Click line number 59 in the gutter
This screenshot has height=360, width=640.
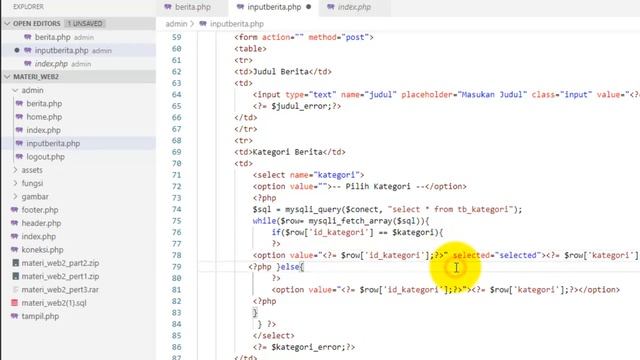pyautogui.click(x=176, y=37)
